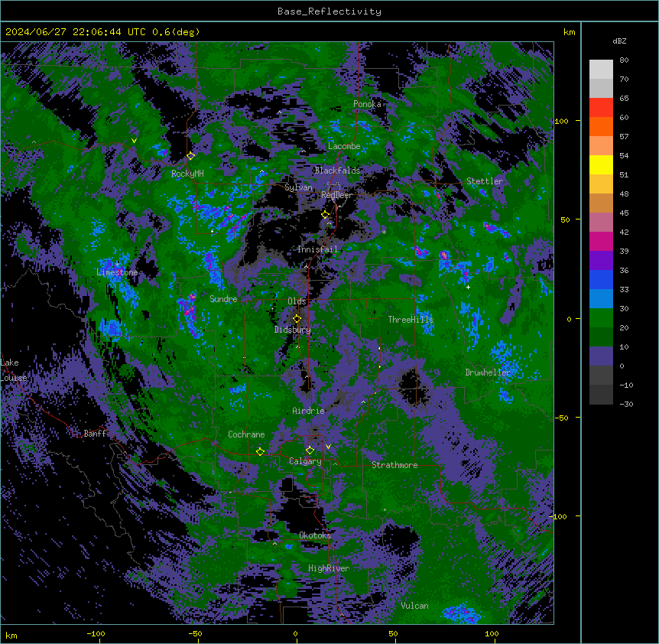Screen dimensions: 659x644
Task: Click the Calgary city label
Action: [305, 461]
